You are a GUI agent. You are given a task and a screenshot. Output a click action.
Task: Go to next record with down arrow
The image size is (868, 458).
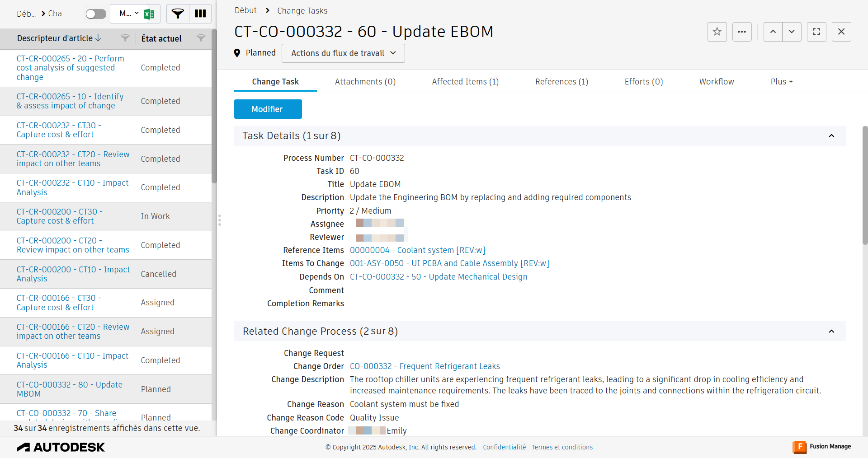point(792,32)
